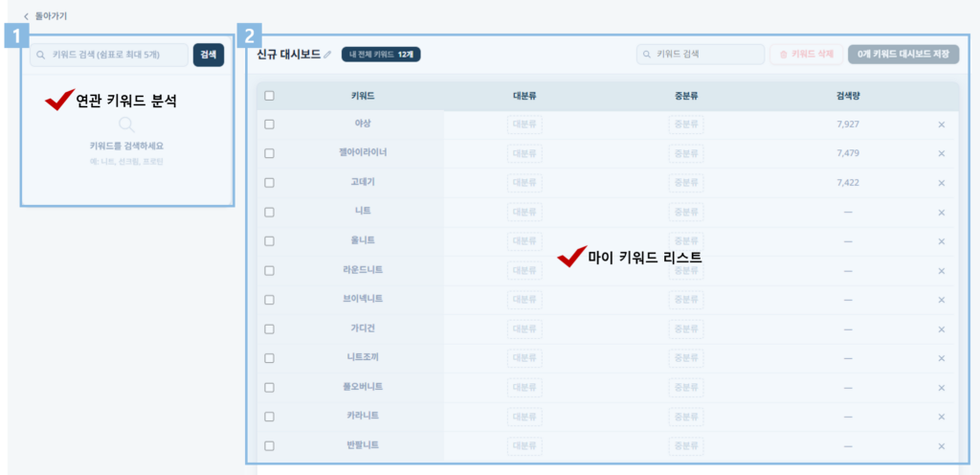Remove the 반팔니트 keyword row

[942, 446]
